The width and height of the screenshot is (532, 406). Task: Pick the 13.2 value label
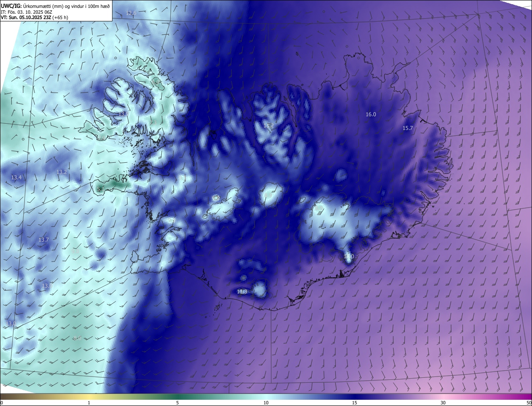62,172
